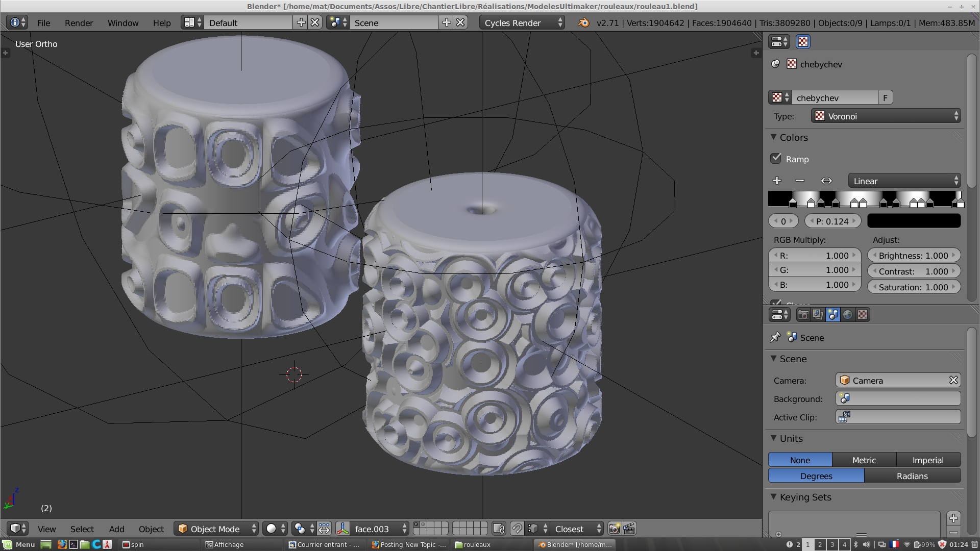Screen dimensions: 980x551
Task: Browse scenes with the scene icon
Action: click(338, 22)
